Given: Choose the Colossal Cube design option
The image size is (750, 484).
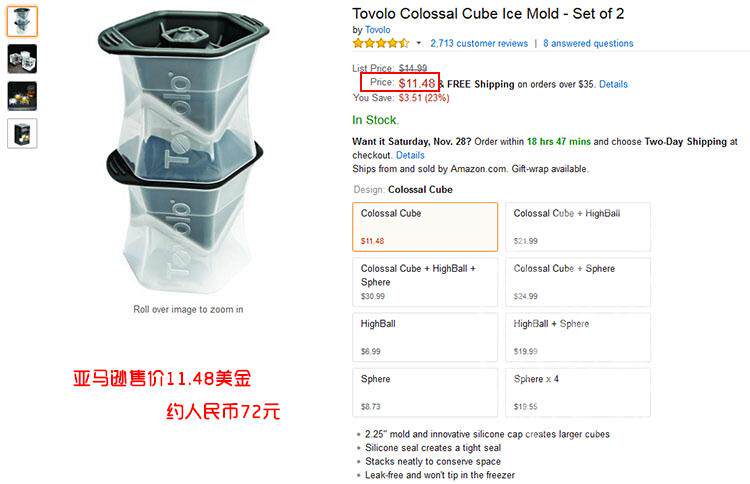Looking at the screenshot, I should click(x=425, y=227).
